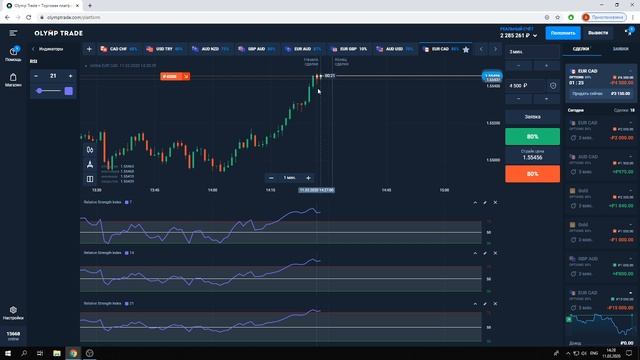Increase the trade duration with plus
640x360 pixels.
pyautogui.click(x=547, y=66)
